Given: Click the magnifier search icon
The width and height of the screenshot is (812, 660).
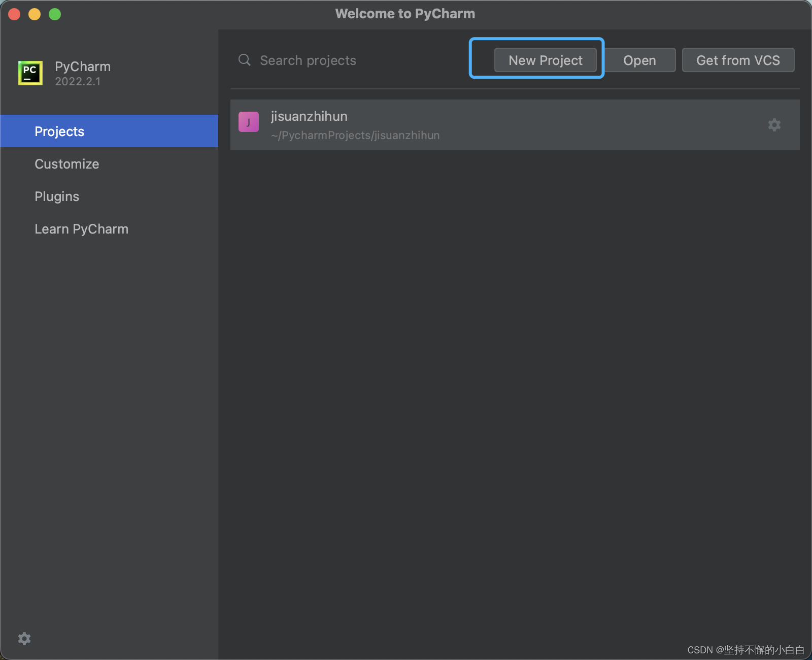Looking at the screenshot, I should click(245, 60).
